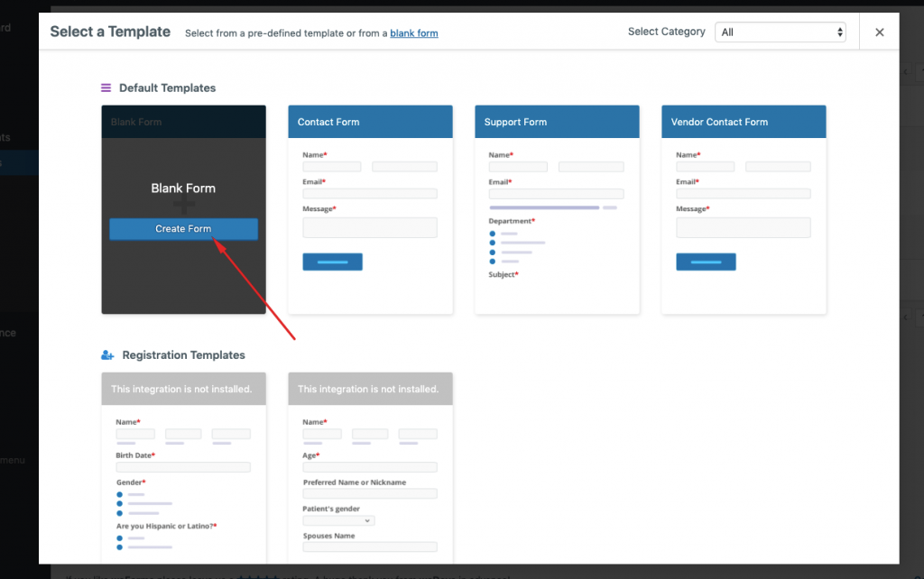Click the Support Form header bar

click(x=557, y=122)
